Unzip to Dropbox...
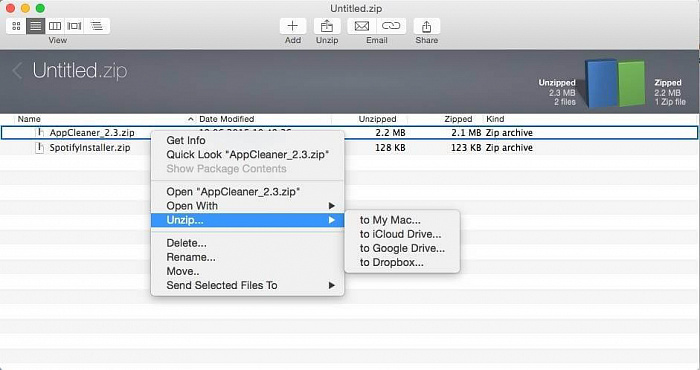Viewport: 700px width, 370px height. (402, 262)
